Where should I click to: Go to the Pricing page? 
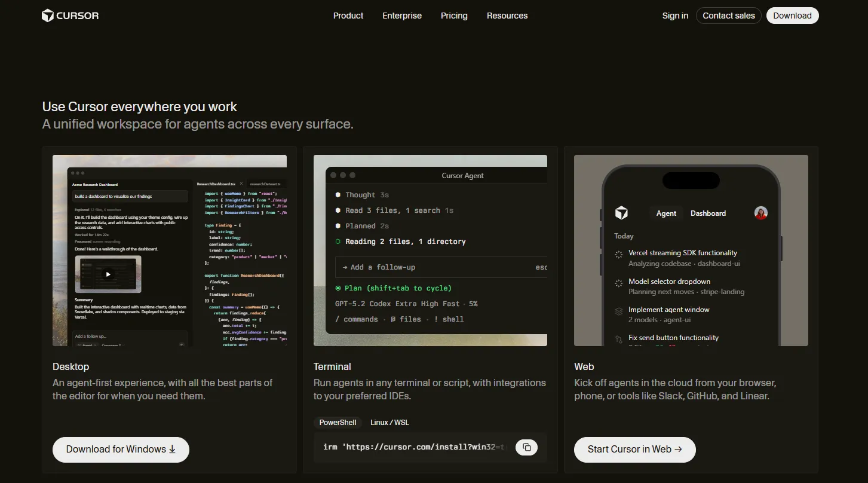454,16
